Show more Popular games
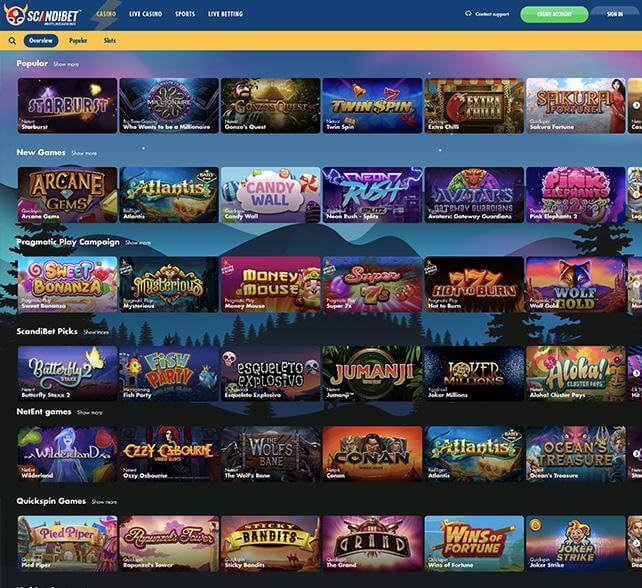Viewport: 642px width, 588px height. coord(66,64)
